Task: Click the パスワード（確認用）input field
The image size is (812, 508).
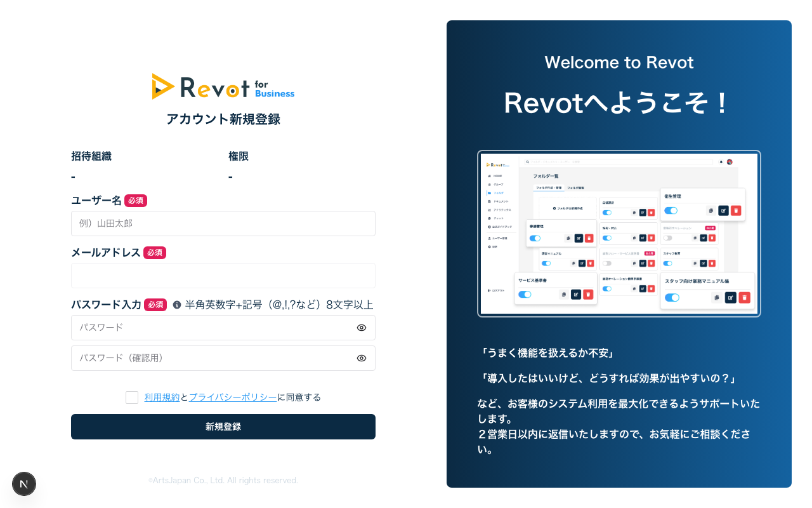Action: (x=213, y=358)
